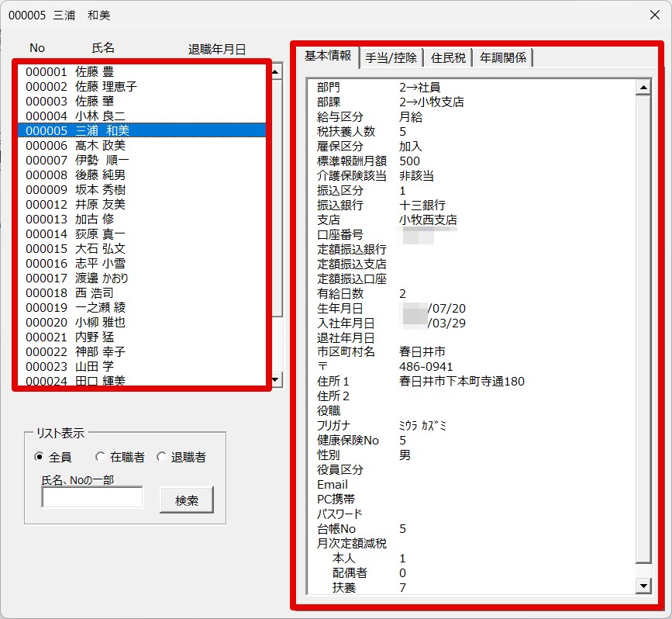
Task: Close the employee dialog window
Action: 653,14
